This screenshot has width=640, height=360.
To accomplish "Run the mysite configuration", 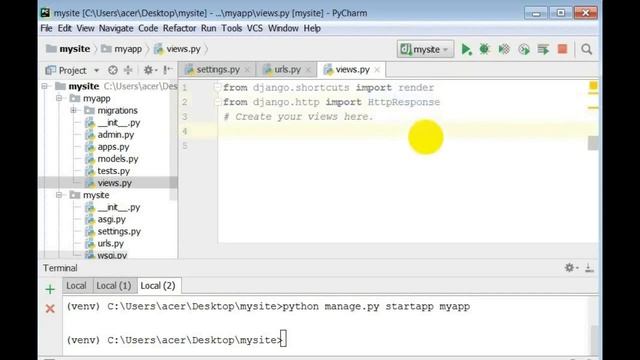I will [x=466, y=49].
